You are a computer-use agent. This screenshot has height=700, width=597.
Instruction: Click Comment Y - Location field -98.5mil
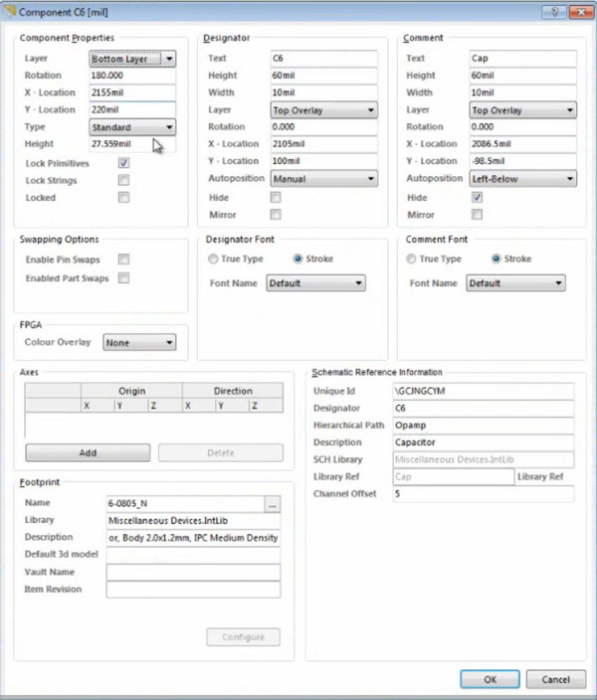[x=522, y=161]
